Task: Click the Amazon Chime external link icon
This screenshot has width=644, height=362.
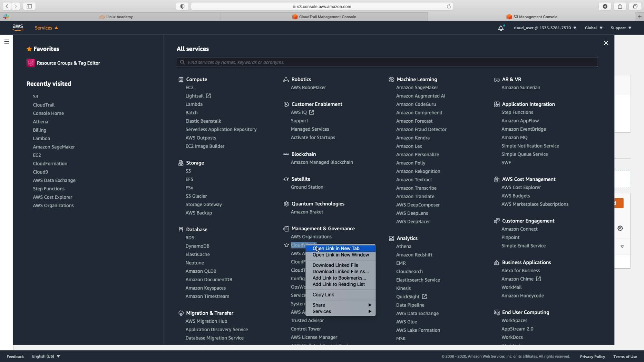Action: coord(538,279)
